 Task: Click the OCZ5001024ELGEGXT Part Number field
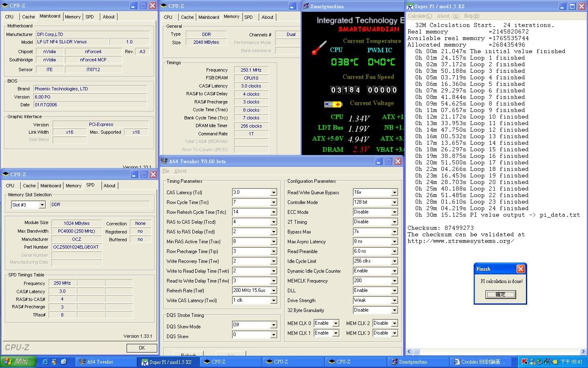[77, 247]
